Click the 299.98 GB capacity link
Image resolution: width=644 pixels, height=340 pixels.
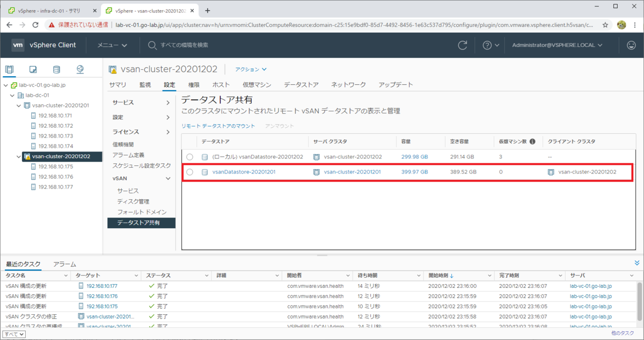click(414, 157)
